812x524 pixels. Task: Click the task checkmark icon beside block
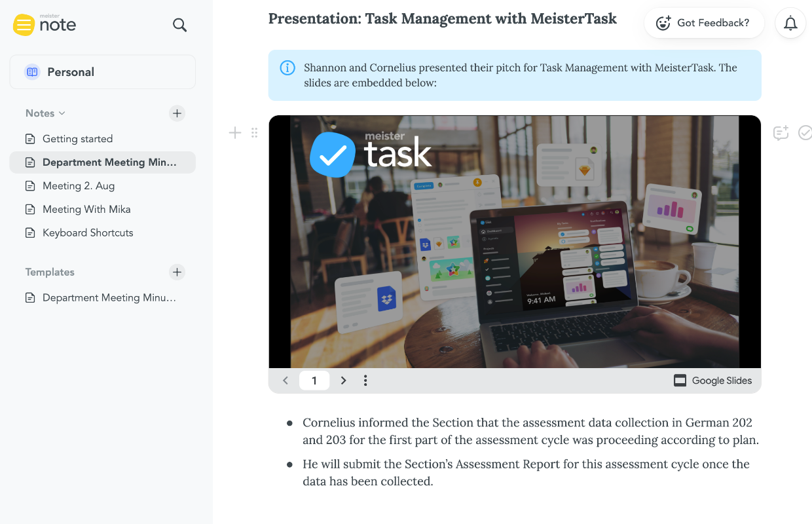pos(805,133)
